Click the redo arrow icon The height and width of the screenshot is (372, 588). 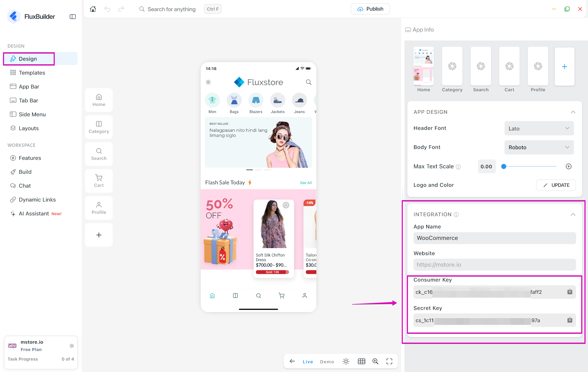pos(121,9)
